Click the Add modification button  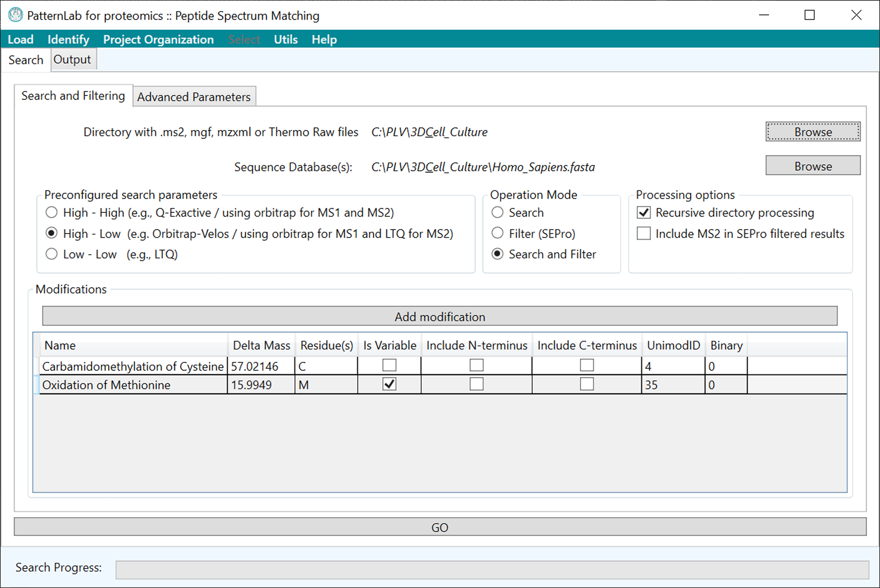440,316
